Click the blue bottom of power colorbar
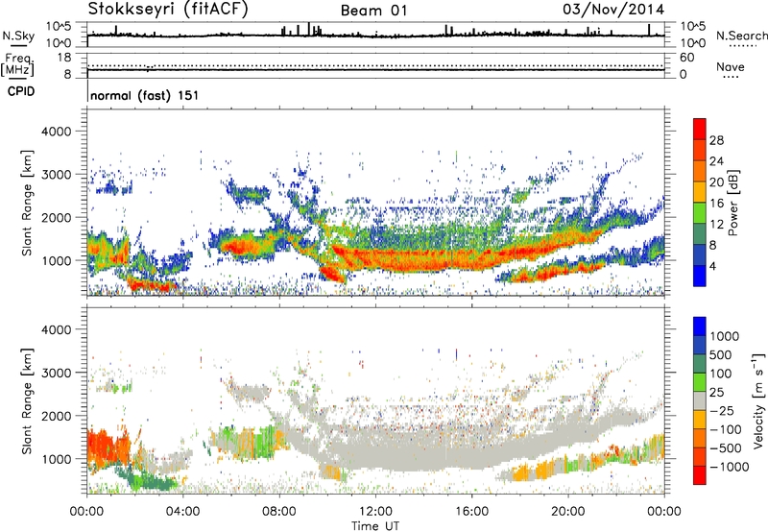The height and width of the screenshot is (532, 768). pyautogui.click(x=700, y=276)
